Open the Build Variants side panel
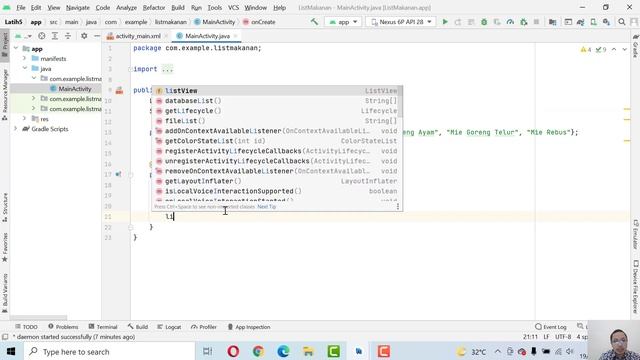This screenshot has height=360, width=640. pos(5,293)
